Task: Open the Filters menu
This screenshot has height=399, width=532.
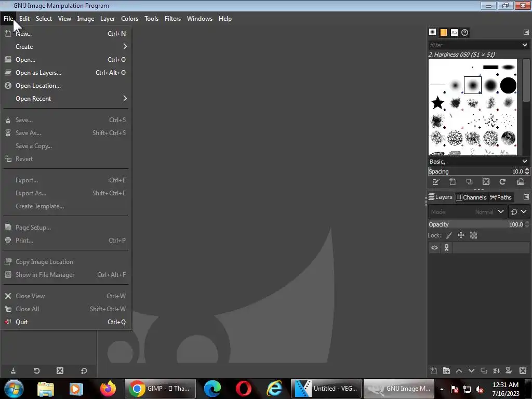Action: (172, 19)
